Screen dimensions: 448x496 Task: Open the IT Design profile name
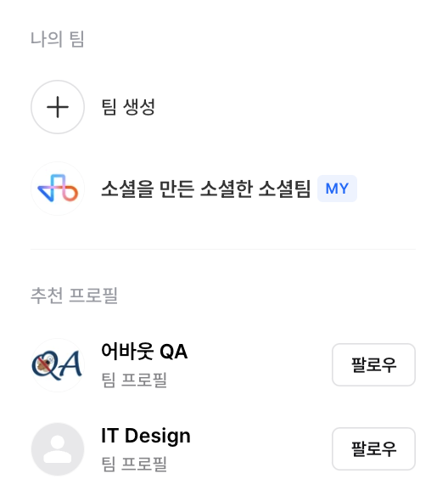pyautogui.click(x=146, y=436)
